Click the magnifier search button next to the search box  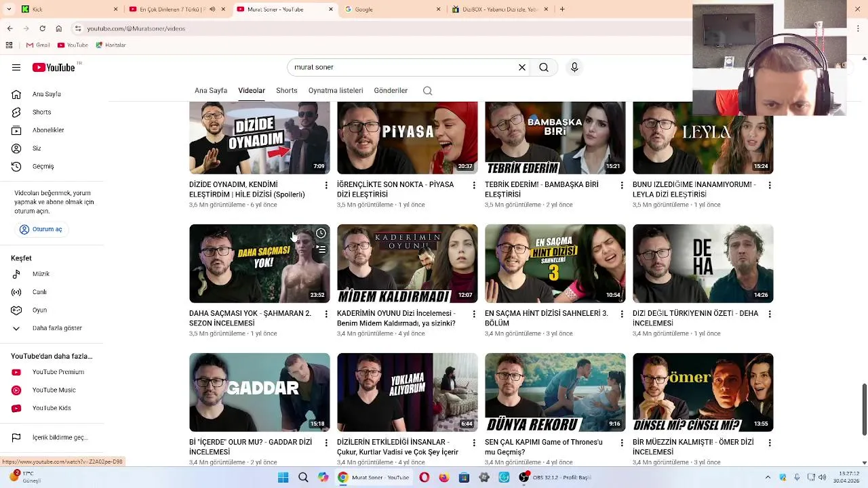point(544,67)
